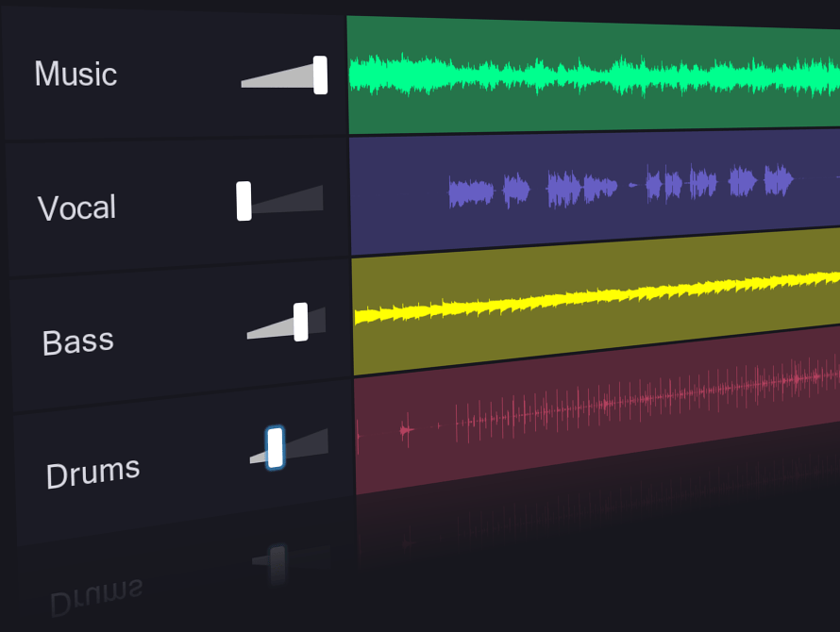840x632 pixels.
Task: Click the Music volume slider handle
Action: tap(320, 75)
